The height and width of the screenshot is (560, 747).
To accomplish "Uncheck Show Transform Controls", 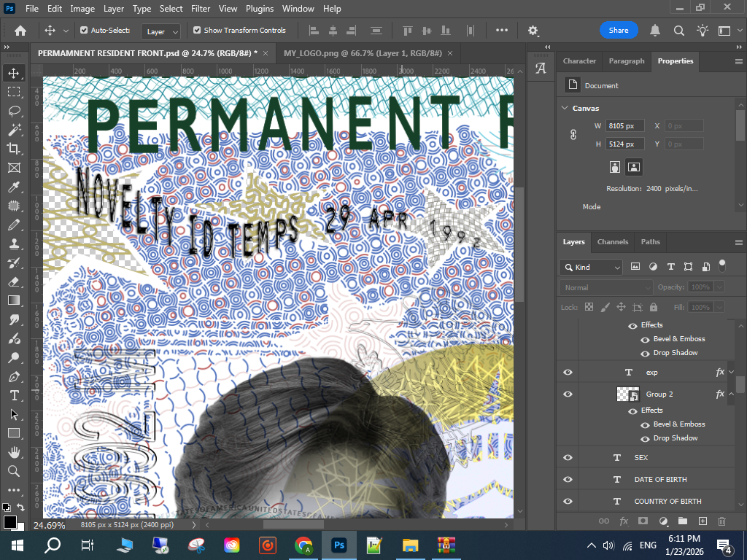I will pos(197,31).
